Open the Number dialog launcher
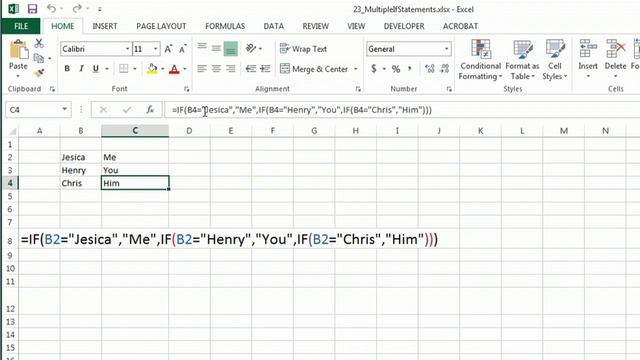 point(449,89)
